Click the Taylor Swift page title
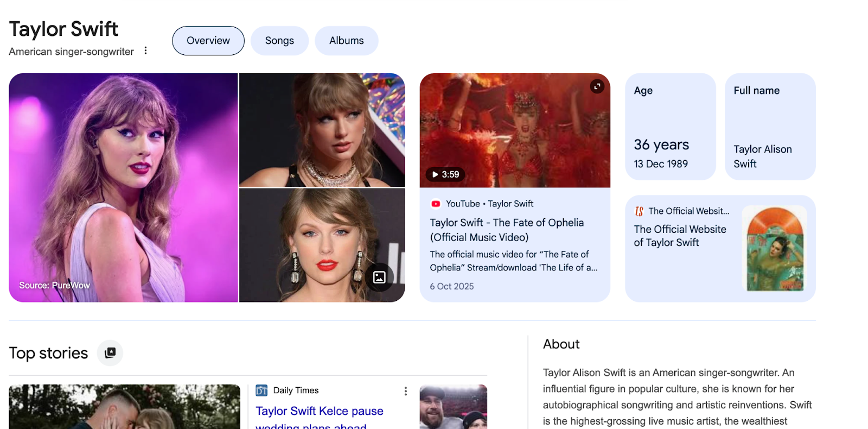Screen dimensions: 868x429 click(63, 29)
